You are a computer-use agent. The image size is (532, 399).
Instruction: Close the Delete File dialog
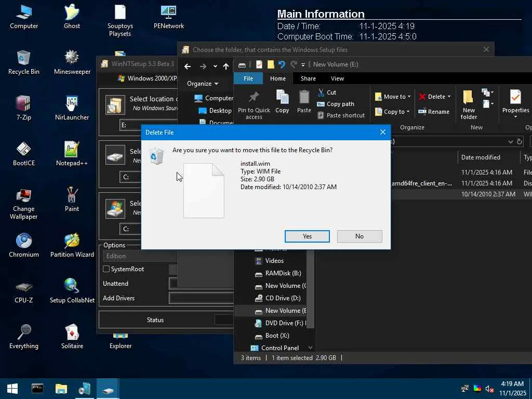(x=383, y=132)
